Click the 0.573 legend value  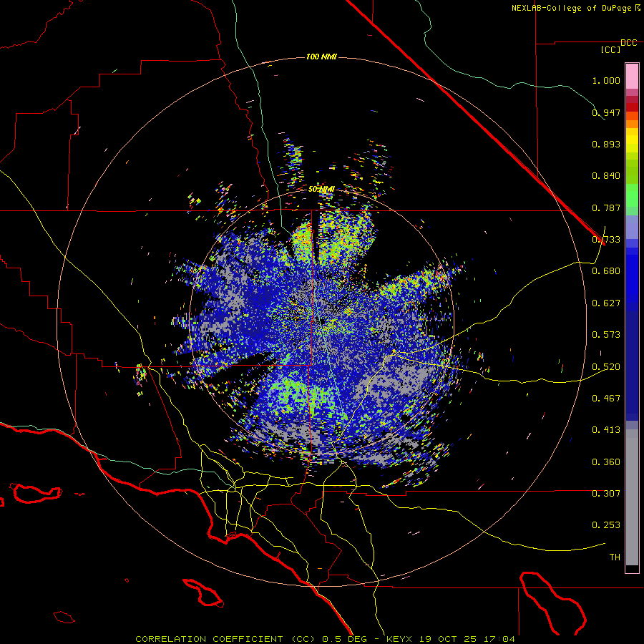point(606,335)
